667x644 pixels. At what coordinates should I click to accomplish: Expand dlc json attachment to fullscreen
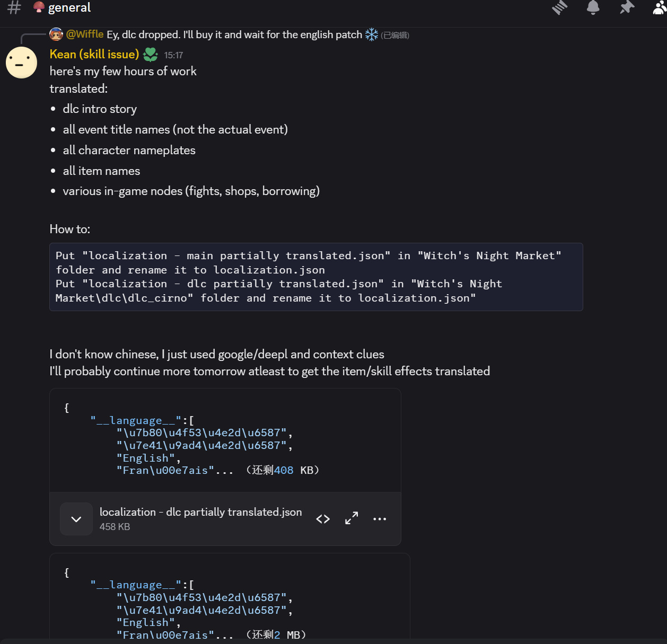click(x=352, y=518)
